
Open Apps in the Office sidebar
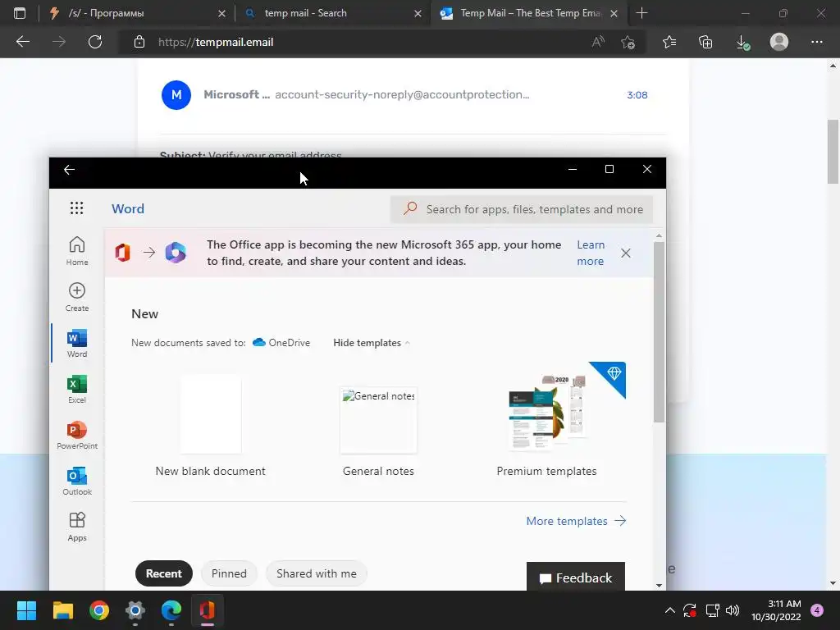pos(77,527)
